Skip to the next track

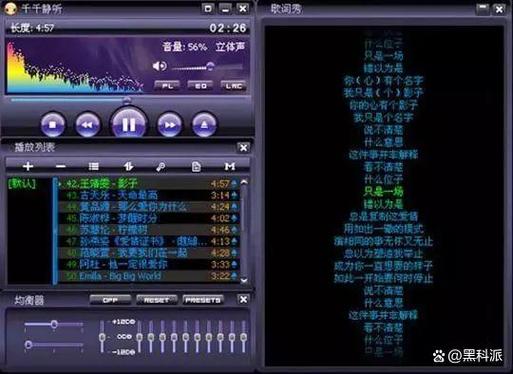coord(170,125)
